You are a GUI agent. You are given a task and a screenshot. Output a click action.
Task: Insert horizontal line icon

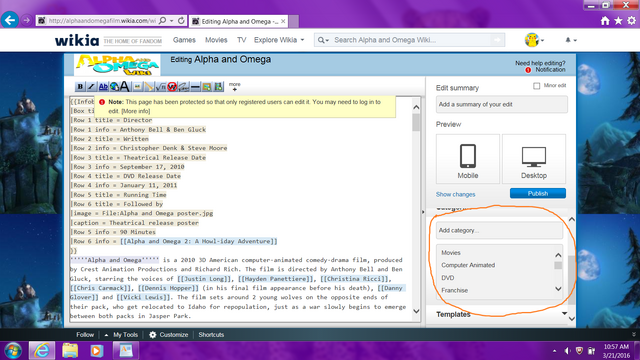click(195, 87)
